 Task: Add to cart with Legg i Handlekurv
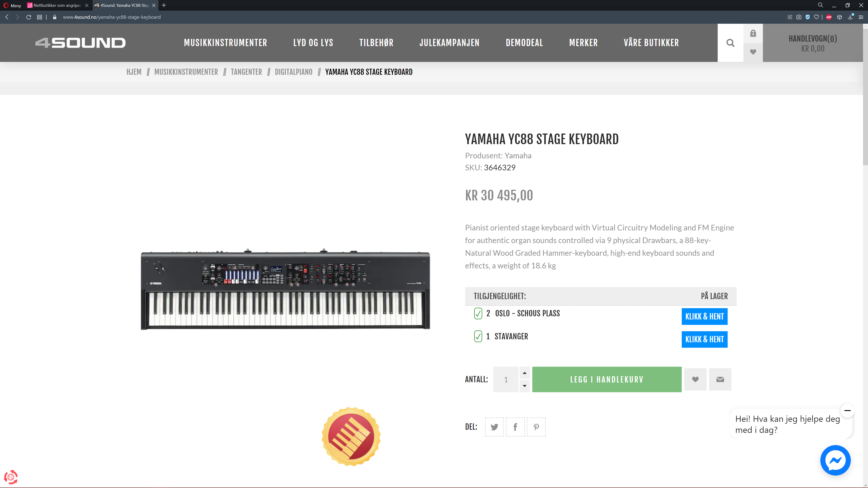(x=607, y=379)
